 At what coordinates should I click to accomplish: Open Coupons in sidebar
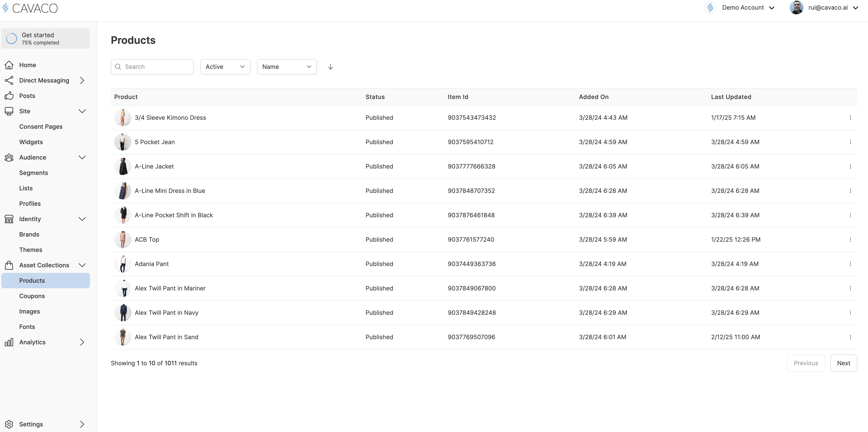(x=32, y=296)
